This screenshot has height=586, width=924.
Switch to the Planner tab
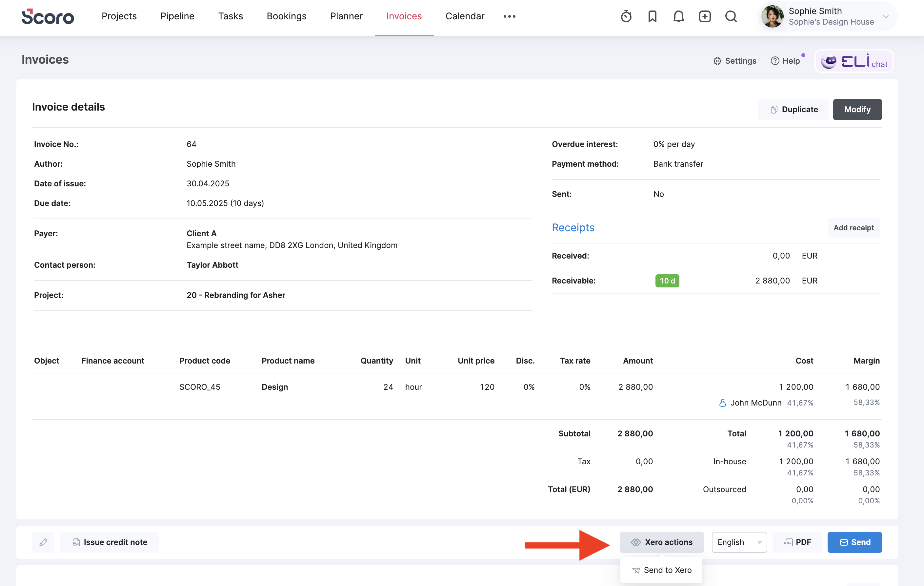click(x=346, y=16)
